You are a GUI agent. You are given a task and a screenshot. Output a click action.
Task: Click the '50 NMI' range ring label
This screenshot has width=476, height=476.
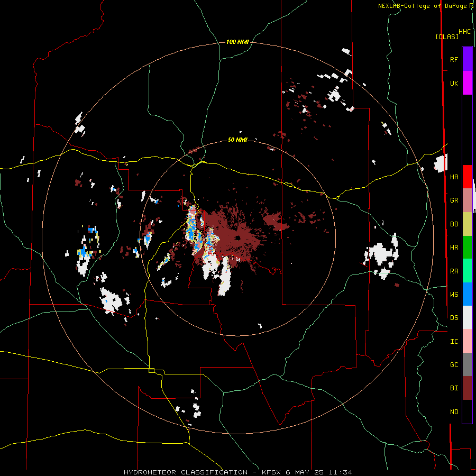click(237, 140)
